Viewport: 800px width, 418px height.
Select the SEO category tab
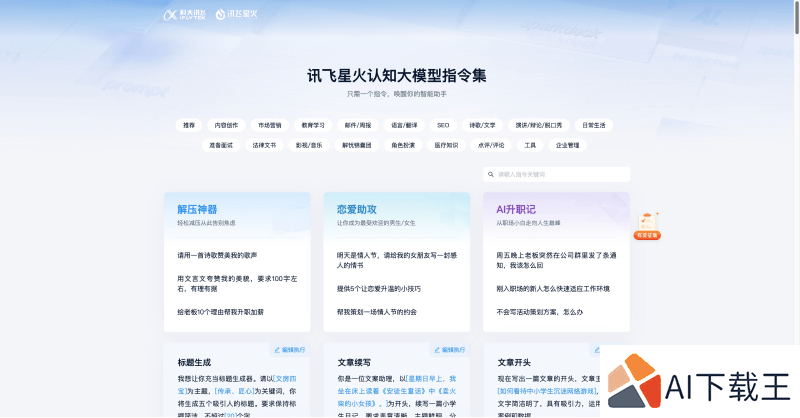pyautogui.click(x=443, y=125)
